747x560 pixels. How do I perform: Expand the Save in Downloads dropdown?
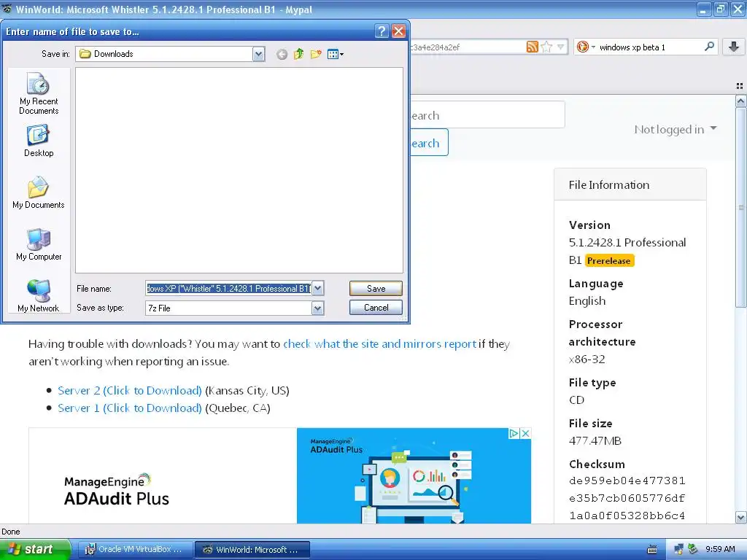[258, 54]
